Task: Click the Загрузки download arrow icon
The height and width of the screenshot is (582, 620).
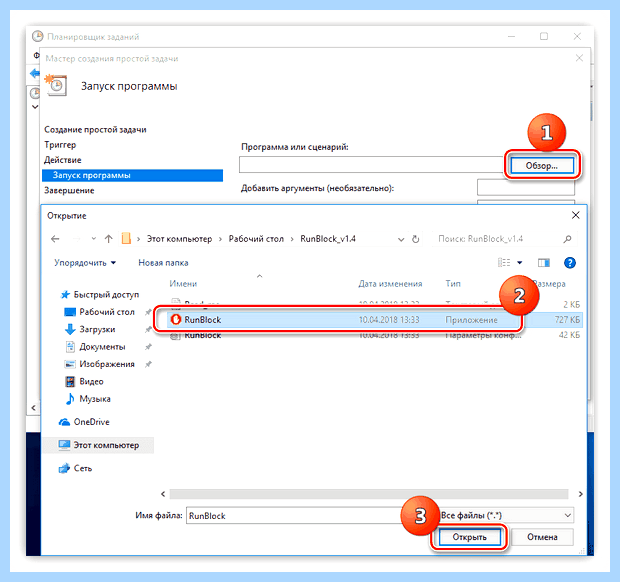Action: (70, 329)
